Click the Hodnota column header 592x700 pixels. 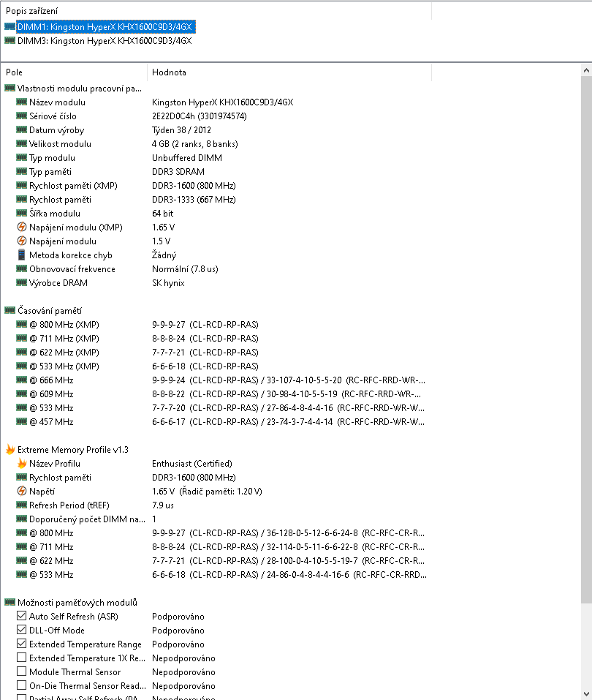click(289, 72)
